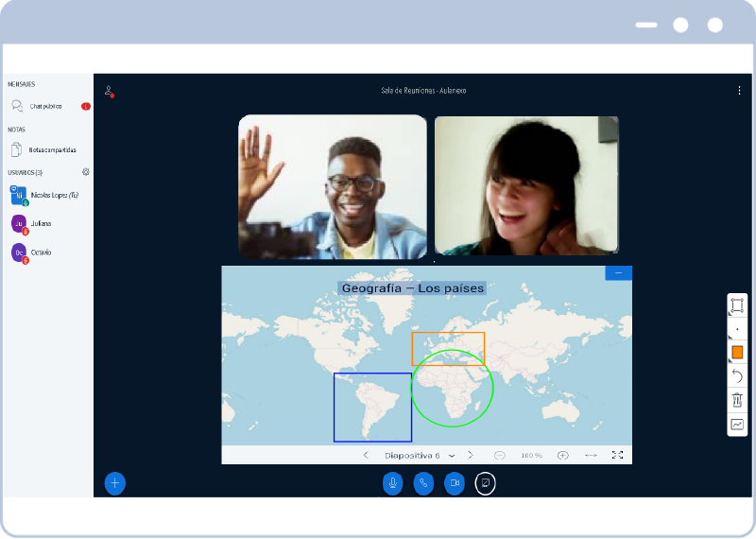This screenshot has height=539, width=756.
Task: Make the presentation fullscreen
Action: (x=618, y=456)
